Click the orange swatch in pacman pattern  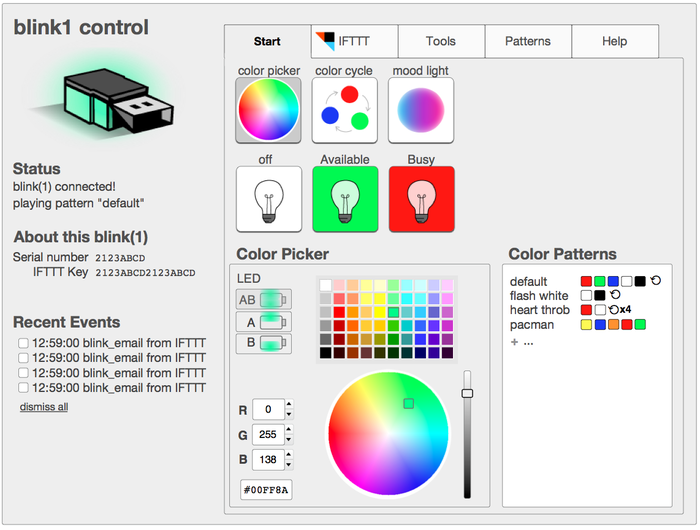[613, 325]
